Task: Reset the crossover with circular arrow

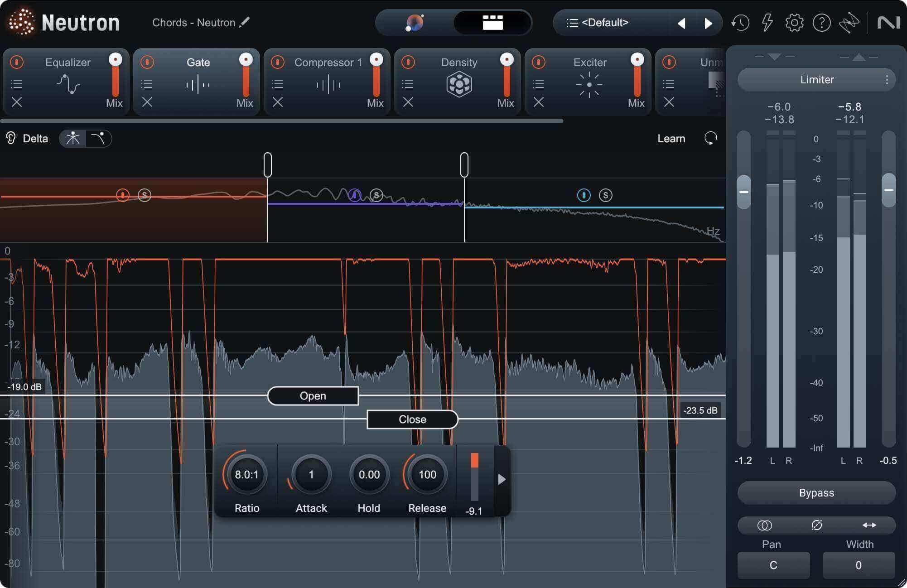Action: click(710, 138)
